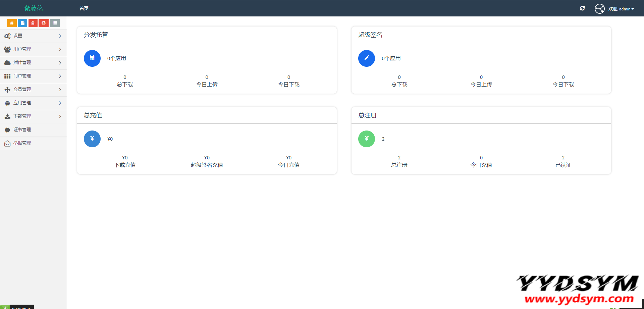
Task: Click the admin avatar icon
Action: tap(599, 9)
